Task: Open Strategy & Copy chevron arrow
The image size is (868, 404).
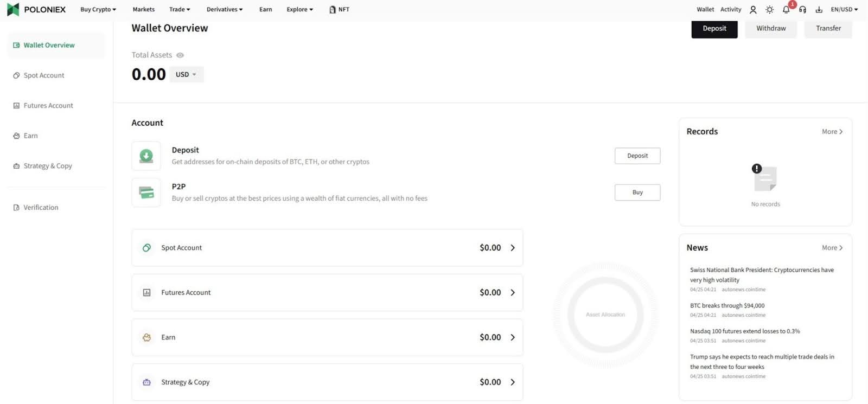Action: click(x=513, y=382)
